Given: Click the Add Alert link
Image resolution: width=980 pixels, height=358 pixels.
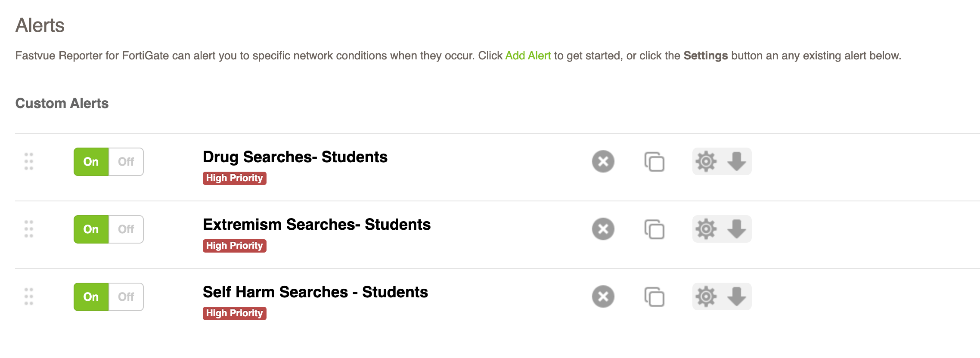Looking at the screenshot, I should (x=528, y=56).
